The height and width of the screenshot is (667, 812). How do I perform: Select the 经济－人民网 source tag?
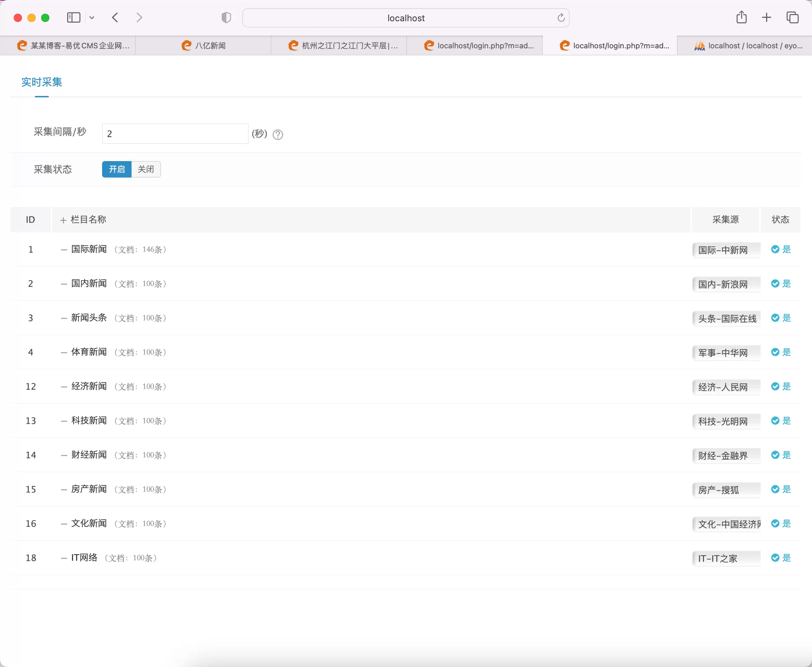click(724, 386)
